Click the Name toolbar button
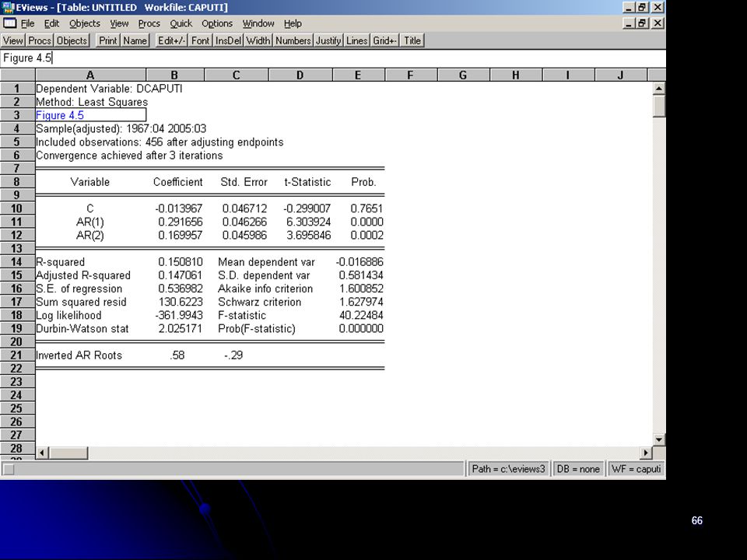Viewport: 747px width, 560px height. point(135,40)
